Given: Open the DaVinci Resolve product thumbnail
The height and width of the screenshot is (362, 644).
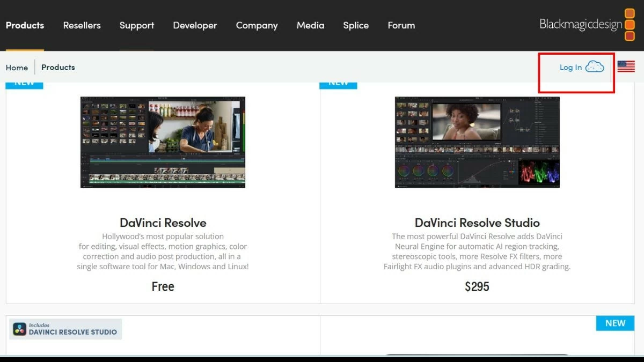Looking at the screenshot, I should (x=163, y=142).
